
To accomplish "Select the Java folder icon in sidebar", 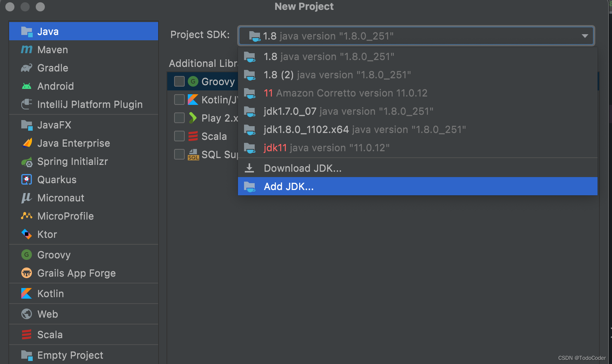I will pyautogui.click(x=27, y=32).
